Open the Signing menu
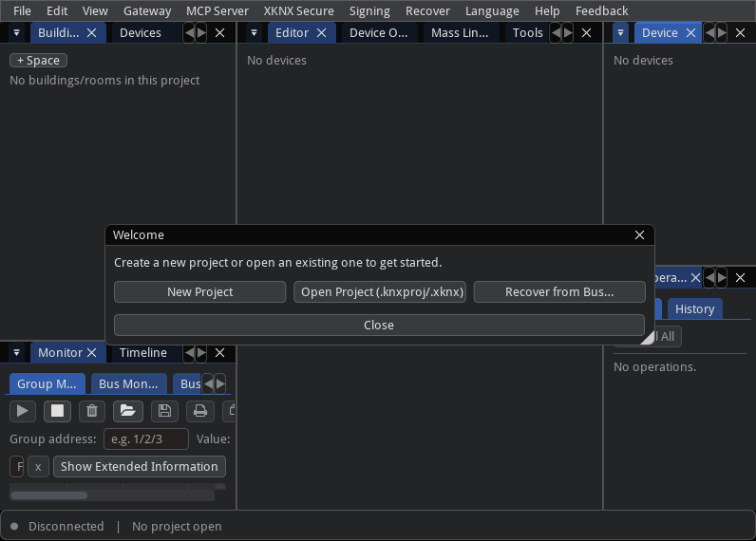Screen dimensions: 756x541 pyautogui.click(x=369, y=10)
